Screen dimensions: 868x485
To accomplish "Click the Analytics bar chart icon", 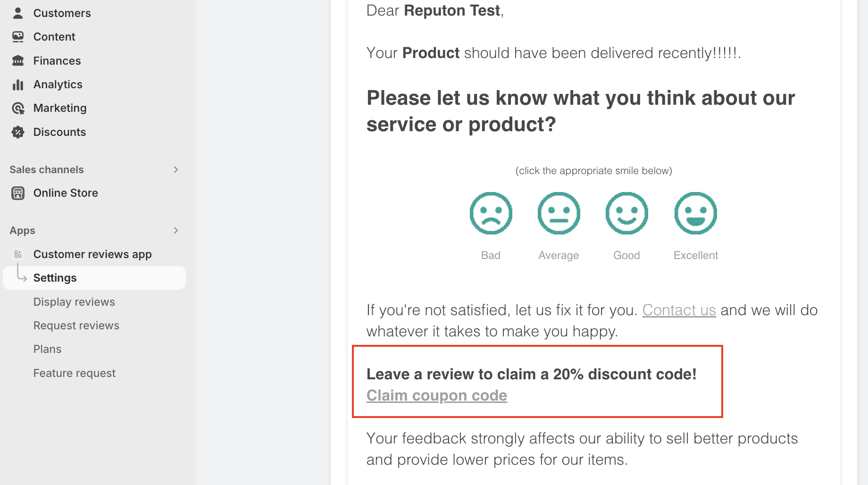I will 18,84.
